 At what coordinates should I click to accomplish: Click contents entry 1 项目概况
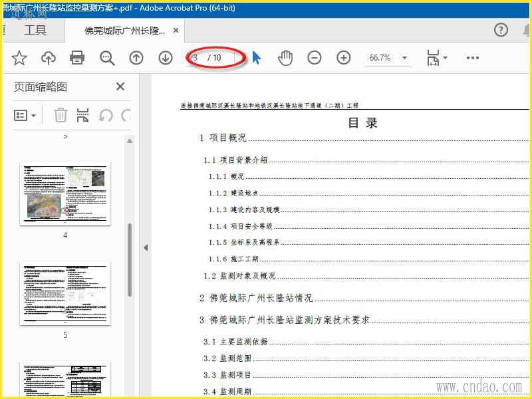coord(223,138)
